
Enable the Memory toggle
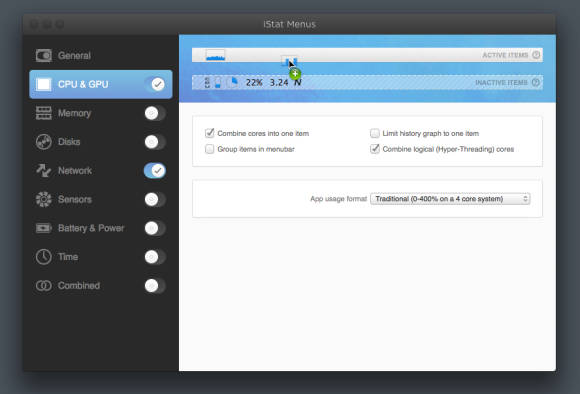click(155, 113)
